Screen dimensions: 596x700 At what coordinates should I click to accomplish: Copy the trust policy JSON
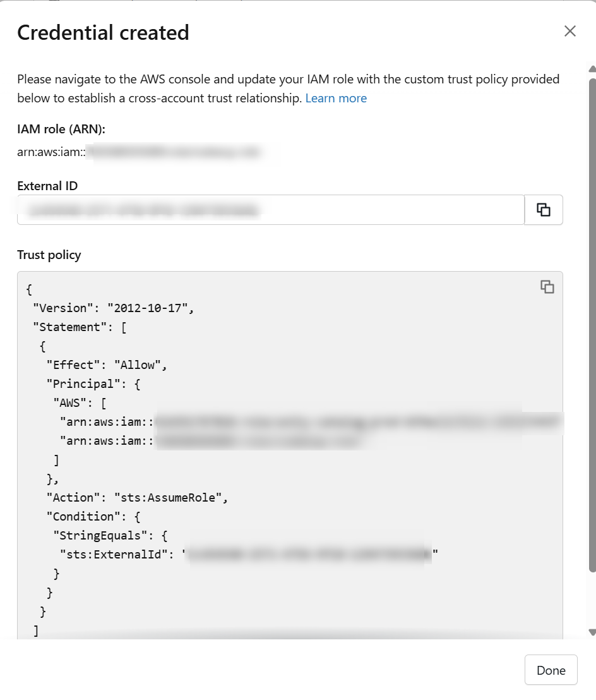[547, 287]
